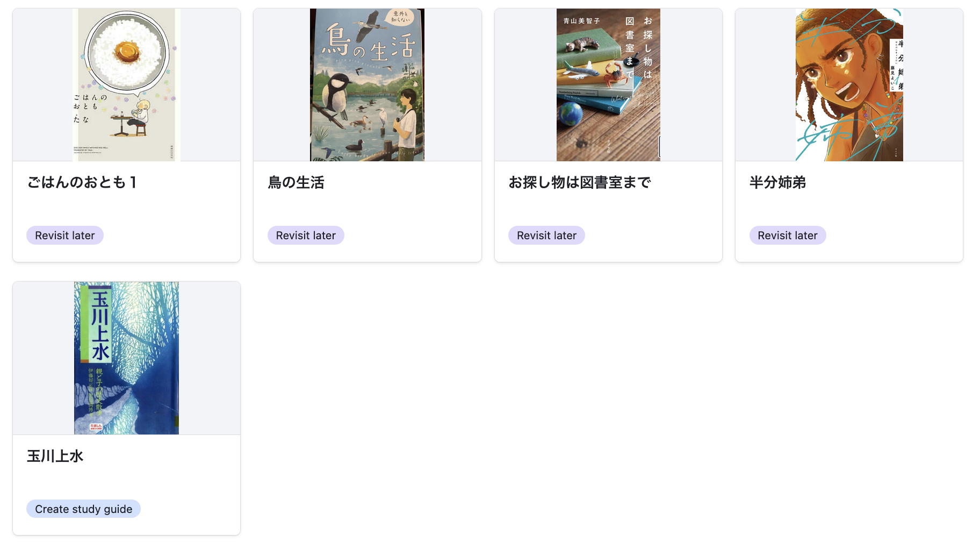Open the 玉川上水 book cover image
Screen dimensions: 980x542
tap(126, 358)
